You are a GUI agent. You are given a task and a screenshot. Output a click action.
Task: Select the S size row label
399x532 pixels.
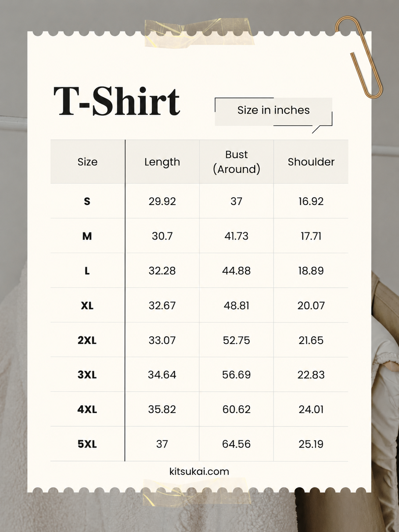coord(87,201)
